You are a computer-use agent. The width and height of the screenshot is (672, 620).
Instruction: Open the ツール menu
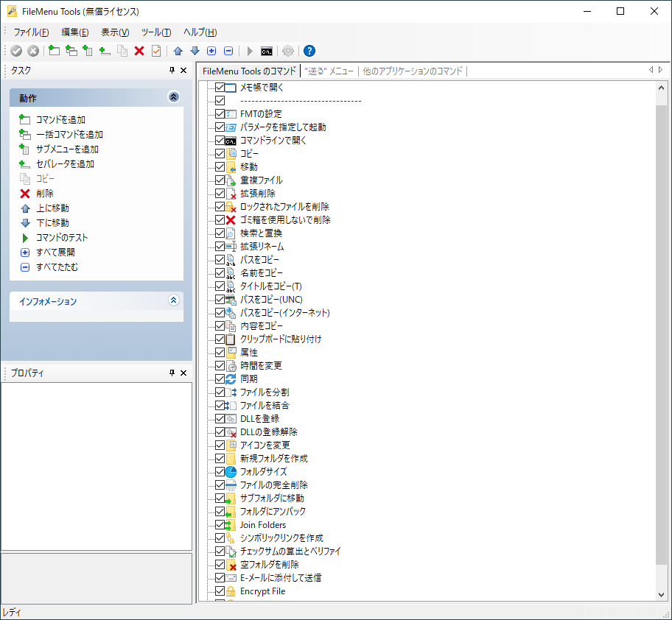155,32
